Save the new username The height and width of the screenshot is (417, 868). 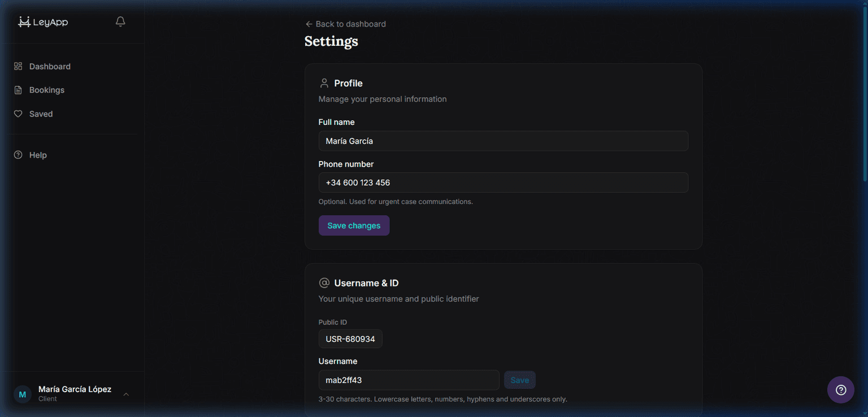(519, 380)
